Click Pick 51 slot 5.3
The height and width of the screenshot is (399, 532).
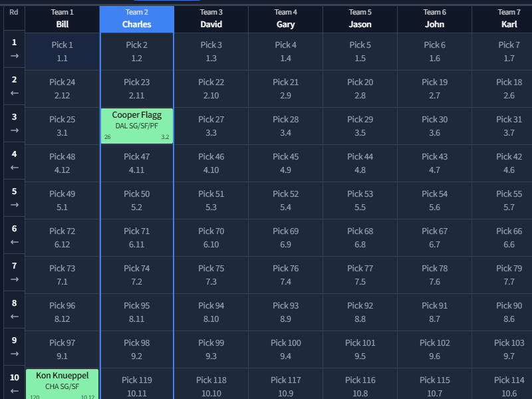pyautogui.click(x=211, y=201)
